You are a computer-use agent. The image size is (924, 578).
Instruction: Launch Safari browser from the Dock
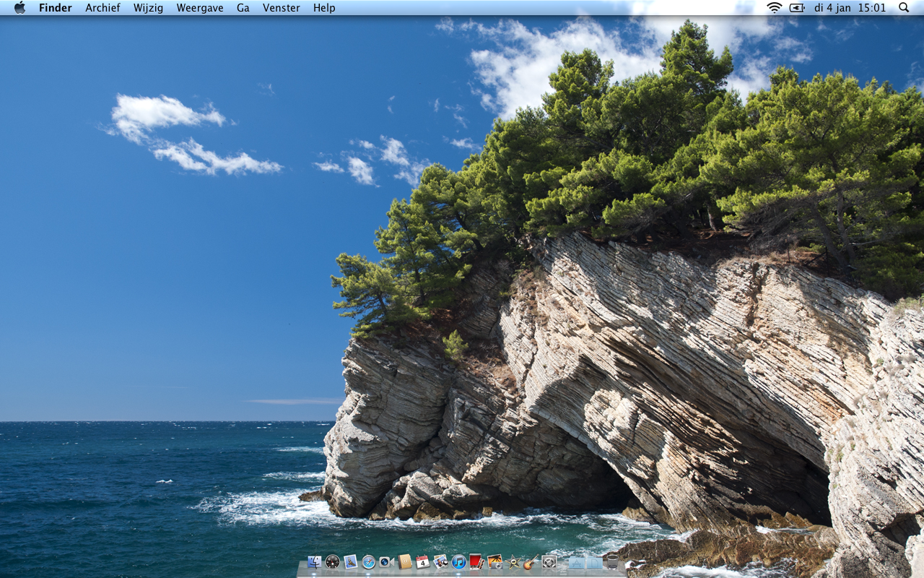pyautogui.click(x=368, y=562)
